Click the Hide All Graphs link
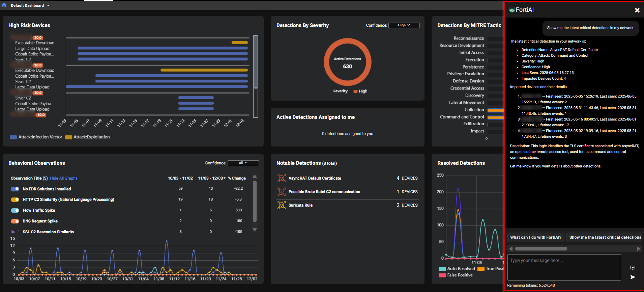This screenshot has height=292, width=644. pyautogui.click(x=64, y=178)
